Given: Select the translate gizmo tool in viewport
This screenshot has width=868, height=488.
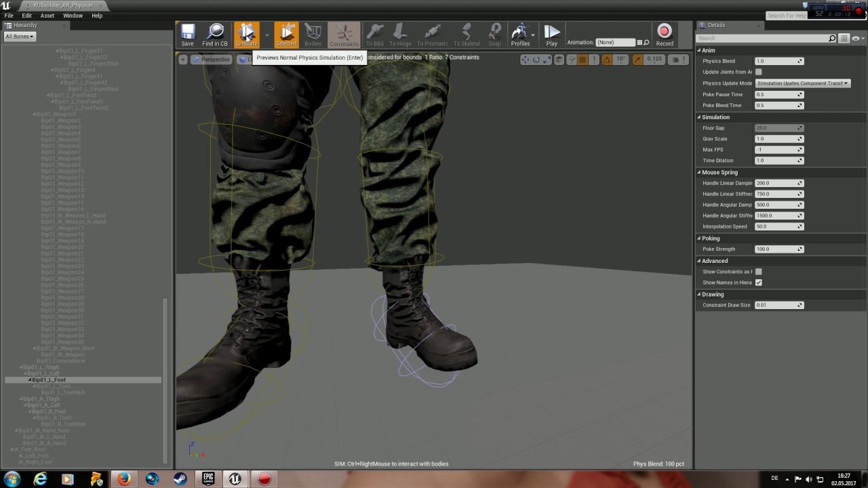Looking at the screenshot, I should pyautogui.click(x=526, y=60).
